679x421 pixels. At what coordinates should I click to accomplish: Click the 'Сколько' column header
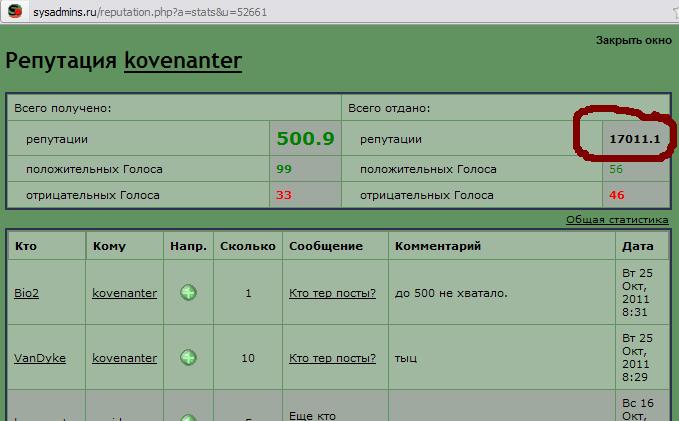(x=248, y=246)
